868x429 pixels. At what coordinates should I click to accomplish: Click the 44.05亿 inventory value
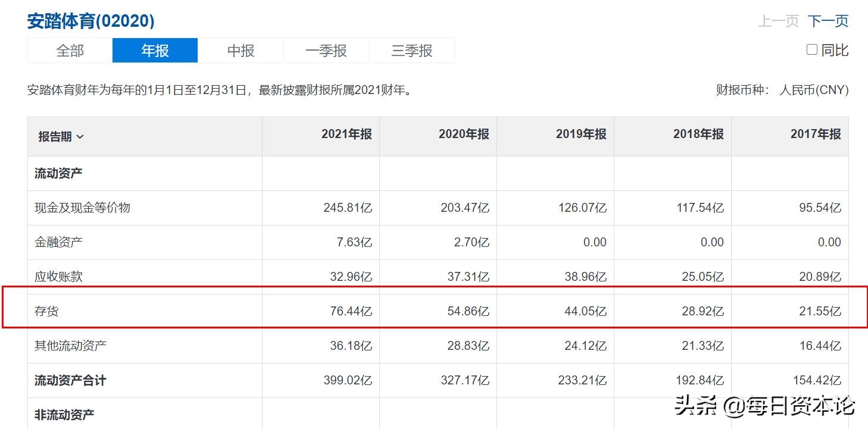point(586,311)
